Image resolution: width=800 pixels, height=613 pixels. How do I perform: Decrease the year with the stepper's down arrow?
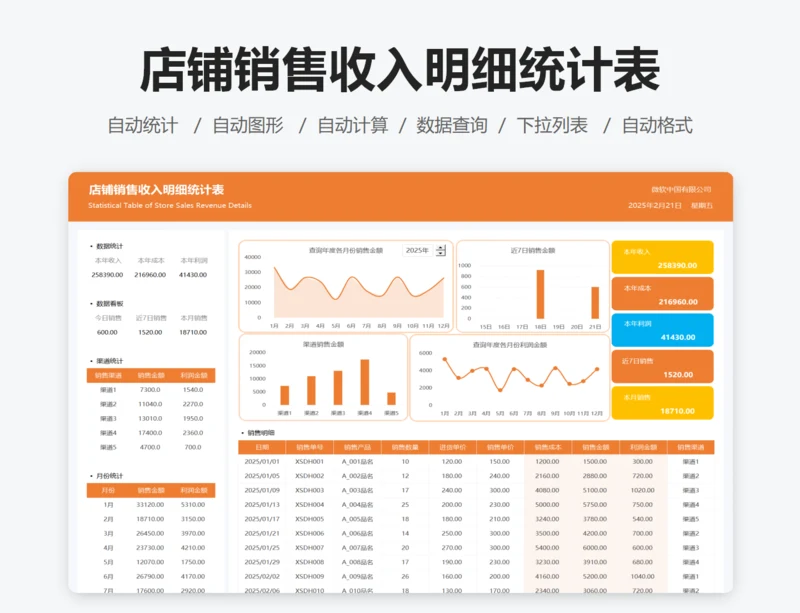click(441, 253)
